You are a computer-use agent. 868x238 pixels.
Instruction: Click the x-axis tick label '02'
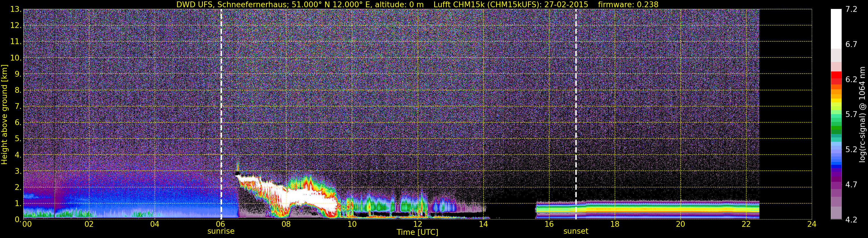pyautogui.click(x=89, y=224)
